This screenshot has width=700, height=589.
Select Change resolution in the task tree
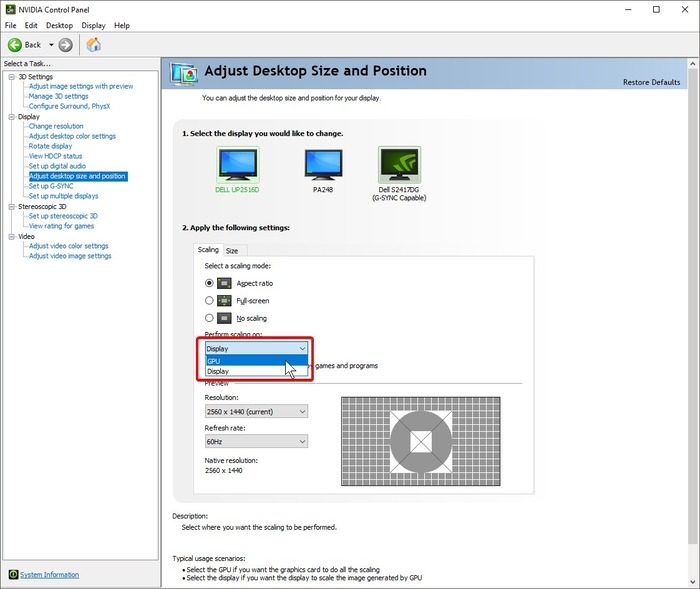point(56,126)
